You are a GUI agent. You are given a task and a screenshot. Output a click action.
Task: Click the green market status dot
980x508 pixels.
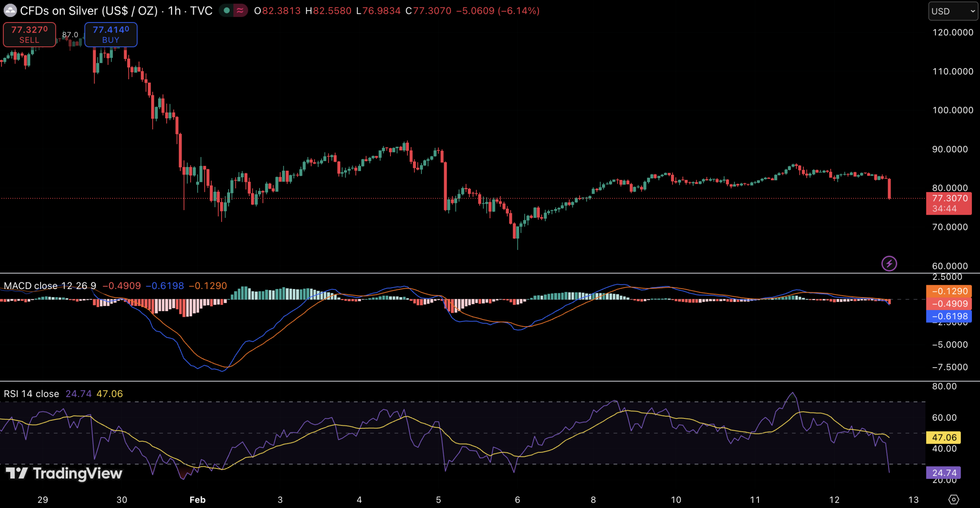click(x=227, y=10)
